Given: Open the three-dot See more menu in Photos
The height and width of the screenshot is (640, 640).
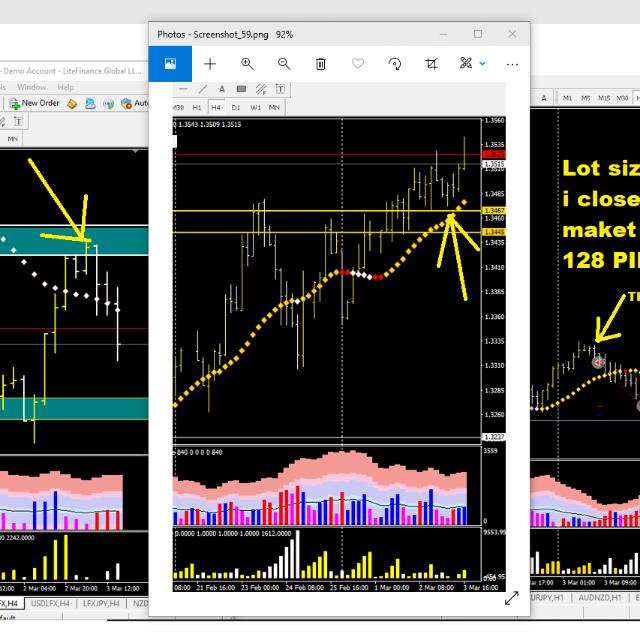Looking at the screenshot, I should (512, 64).
